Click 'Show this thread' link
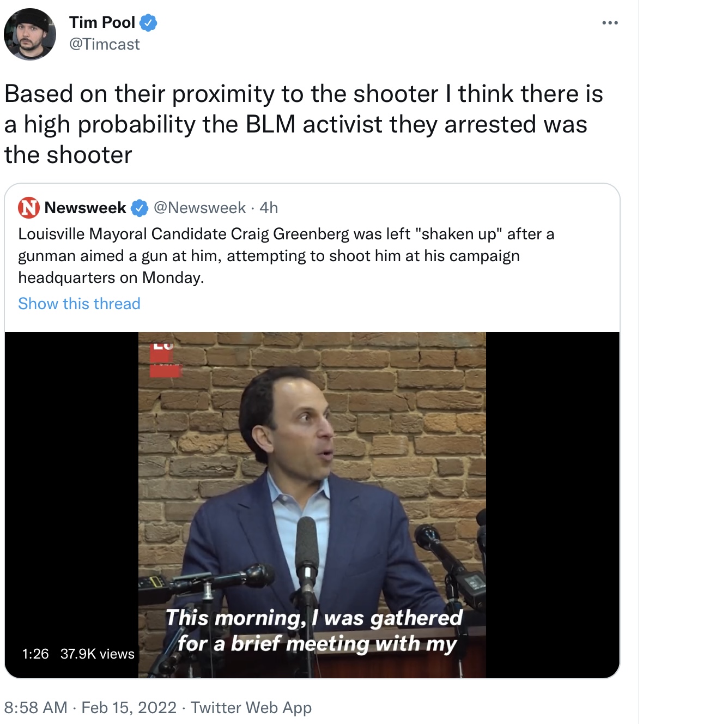Viewport: 728px width, 724px height. 79,304
